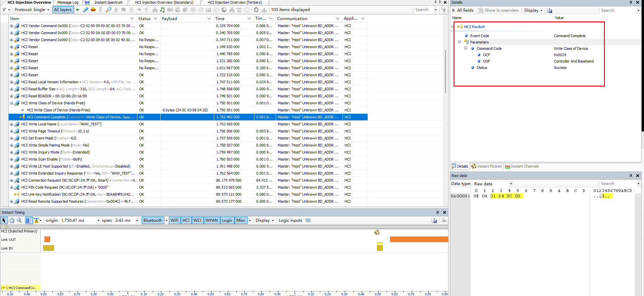
Task: Toggle the blue column marker icon in Instant Timing
Action: pos(28,220)
